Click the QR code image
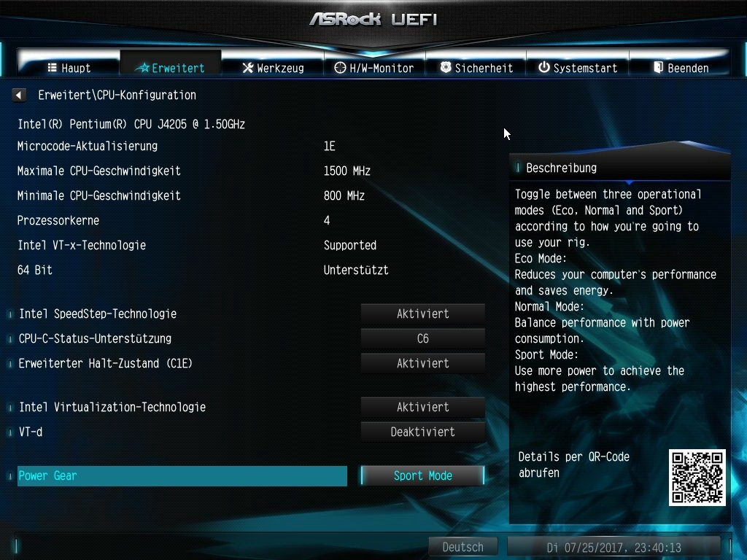This screenshot has height=560, width=747. click(x=697, y=478)
